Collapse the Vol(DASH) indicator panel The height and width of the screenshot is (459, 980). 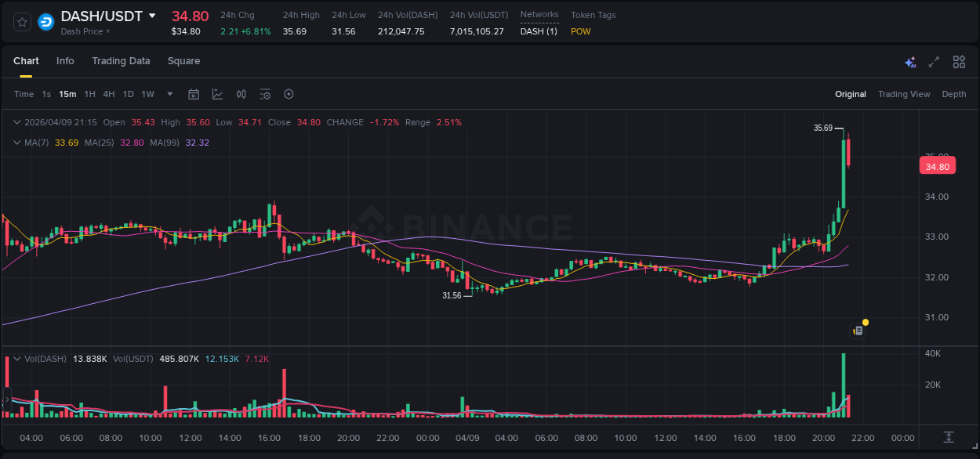pyautogui.click(x=17, y=359)
